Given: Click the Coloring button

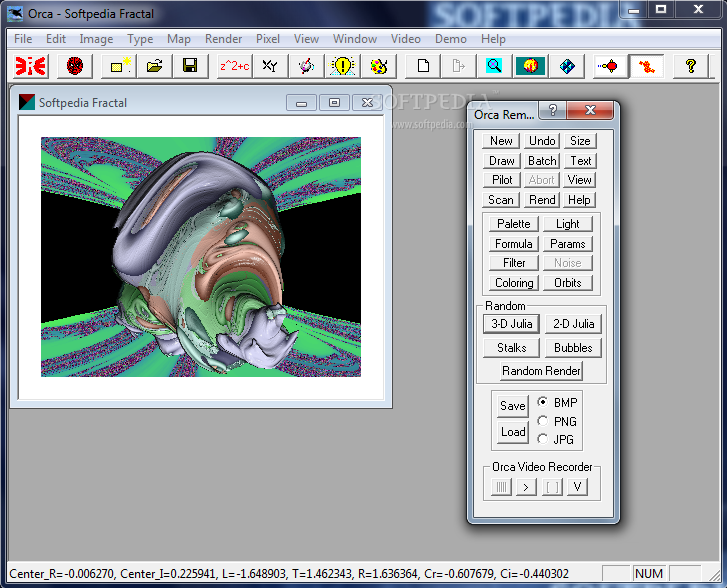Looking at the screenshot, I should [514, 283].
